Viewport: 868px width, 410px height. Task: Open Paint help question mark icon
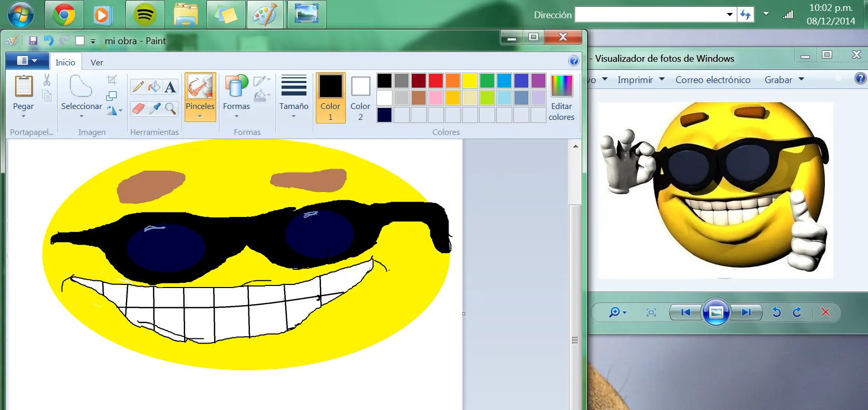[x=573, y=61]
